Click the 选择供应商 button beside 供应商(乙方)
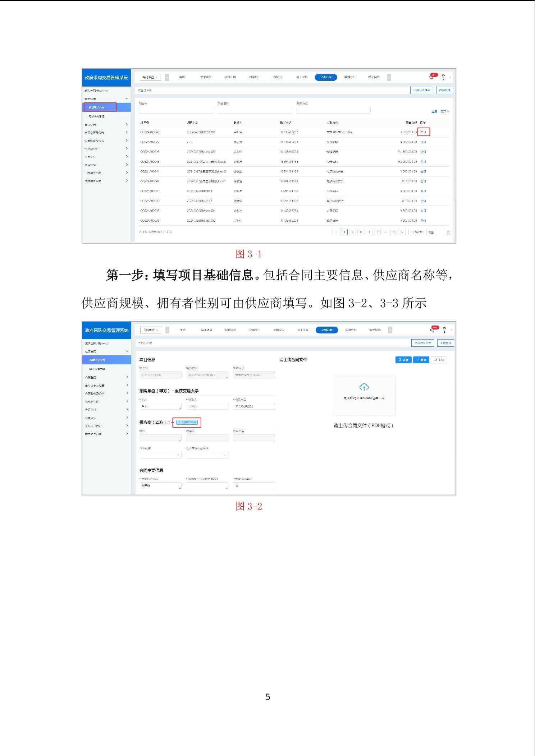Viewport: 535px width, 756px height. click(x=187, y=422)
